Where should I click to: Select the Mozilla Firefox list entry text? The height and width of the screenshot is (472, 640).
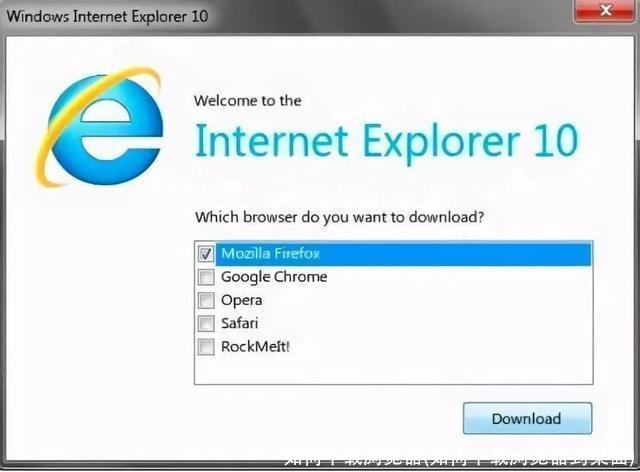270,254
